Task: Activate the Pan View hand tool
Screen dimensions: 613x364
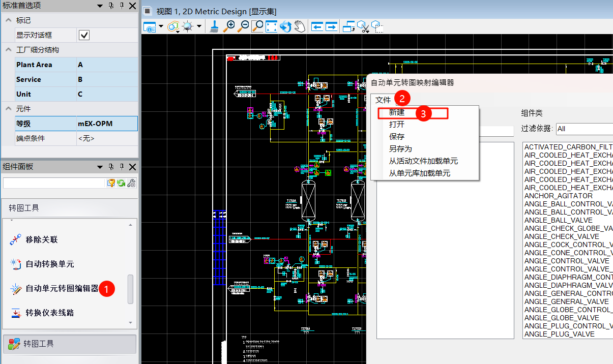Action: [300, 26]
